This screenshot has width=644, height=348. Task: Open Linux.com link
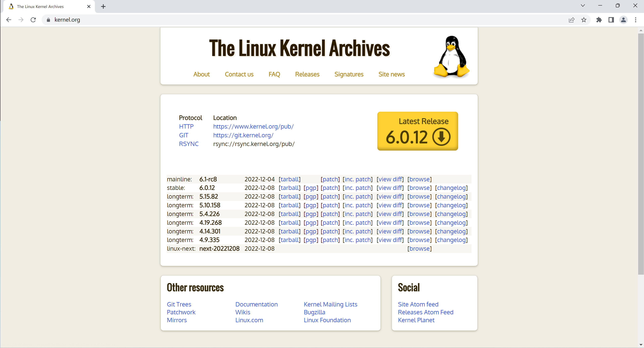[x=249, y=320]
